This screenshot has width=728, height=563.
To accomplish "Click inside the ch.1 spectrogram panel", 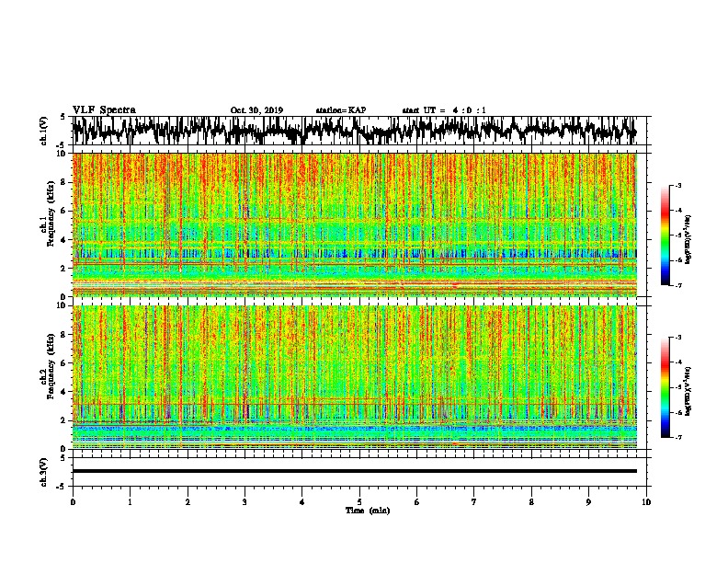I will click(354, 224).
